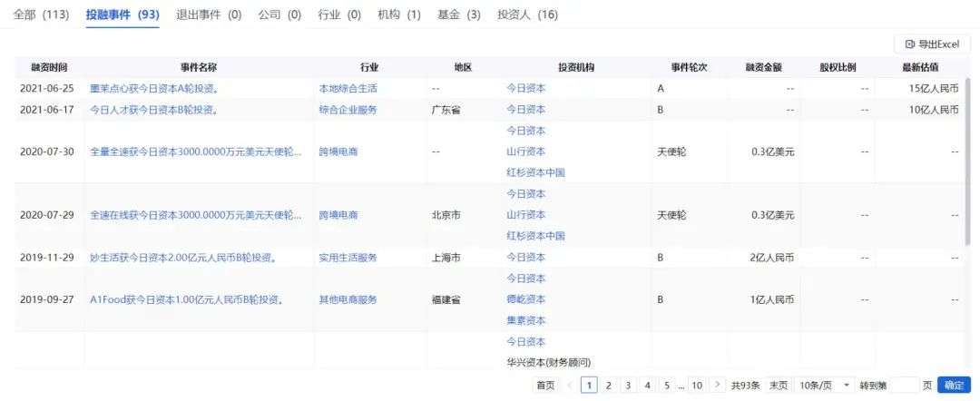Go to page 5
Screen dimensions: 980x401
click(668, 385)
